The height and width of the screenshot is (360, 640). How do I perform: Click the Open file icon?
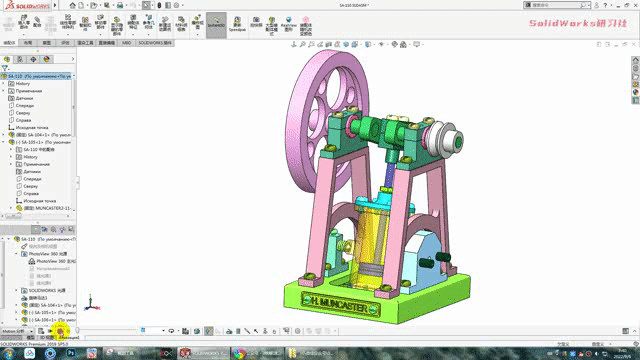tap(93, 5)
